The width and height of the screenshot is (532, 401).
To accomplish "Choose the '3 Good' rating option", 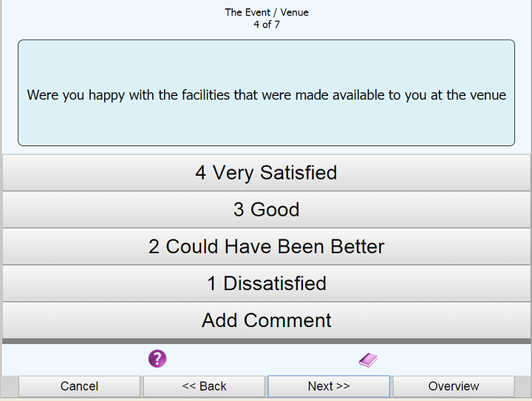I will click(266, 210).
